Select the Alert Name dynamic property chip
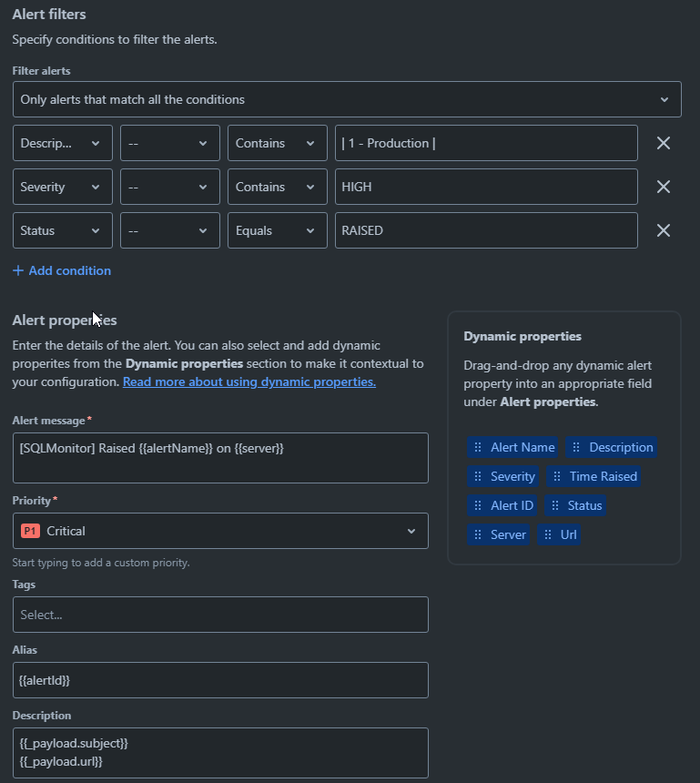Viewport: 700px width, 783px height. click(x=512, y=447)
